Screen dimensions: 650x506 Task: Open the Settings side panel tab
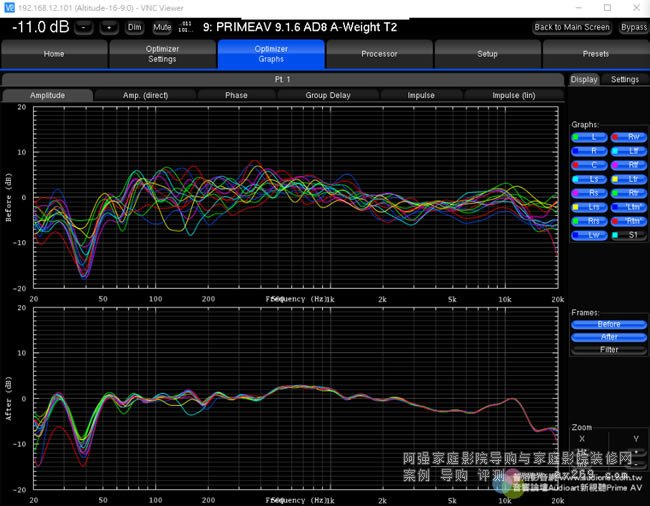(x=625, y=79)
